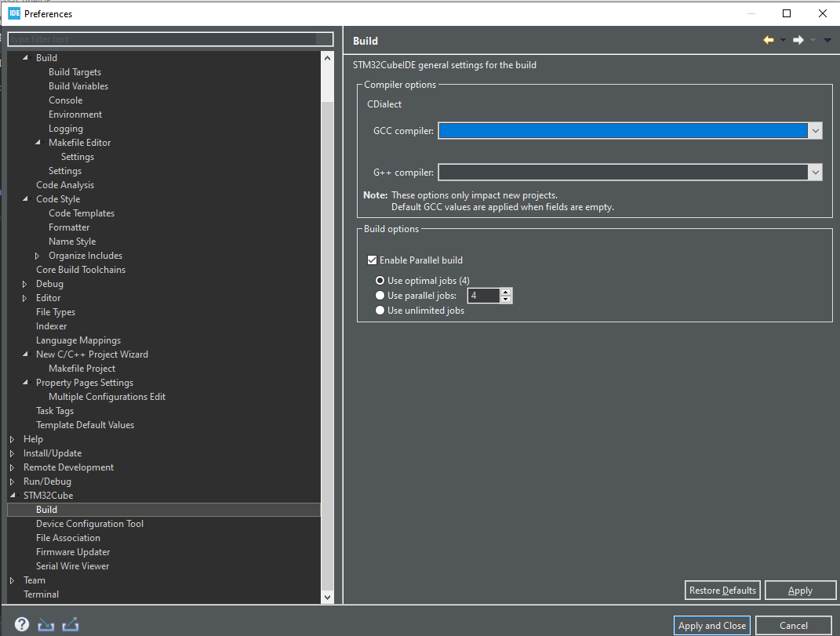Screen dimensions: 840x636
Task: Select Language Mappings item
Action: [x=78, y=340]
